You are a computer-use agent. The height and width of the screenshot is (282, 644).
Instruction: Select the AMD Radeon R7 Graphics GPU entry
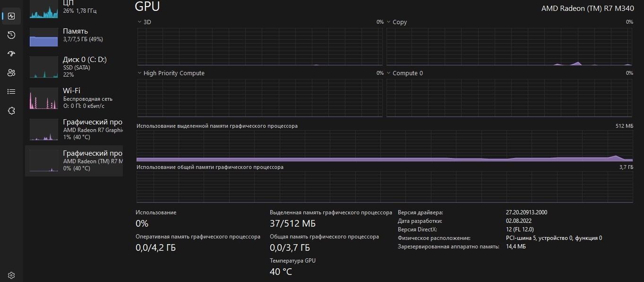74,129
